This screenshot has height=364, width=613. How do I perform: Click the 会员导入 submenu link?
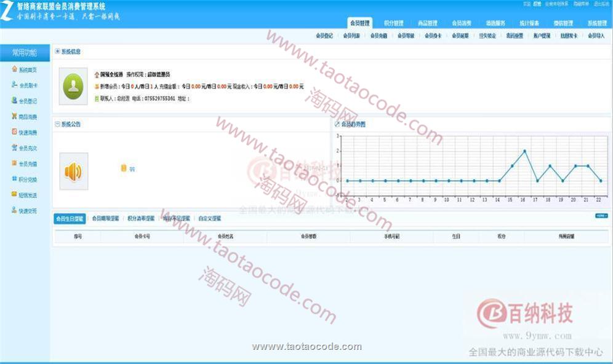(596, 36)
